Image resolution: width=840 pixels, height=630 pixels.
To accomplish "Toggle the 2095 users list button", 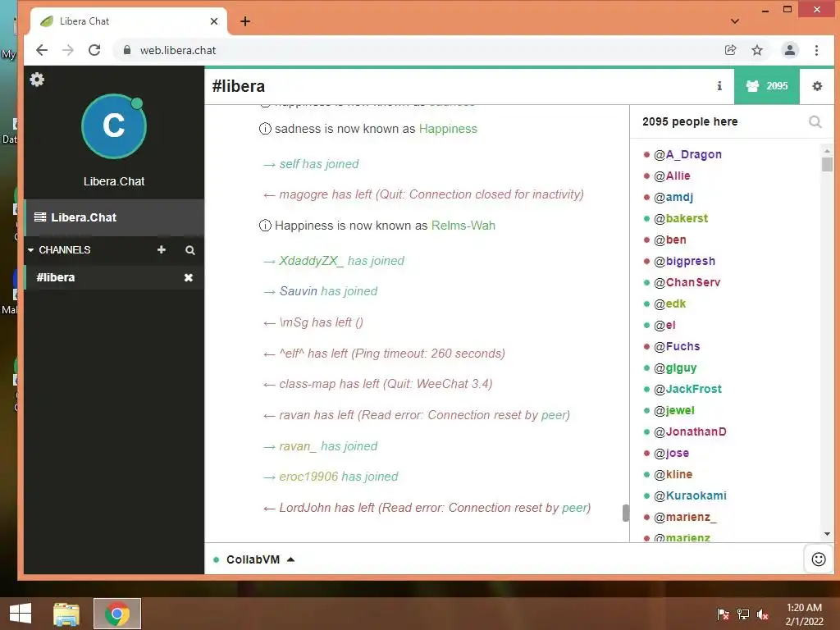I will pos(767,85).
